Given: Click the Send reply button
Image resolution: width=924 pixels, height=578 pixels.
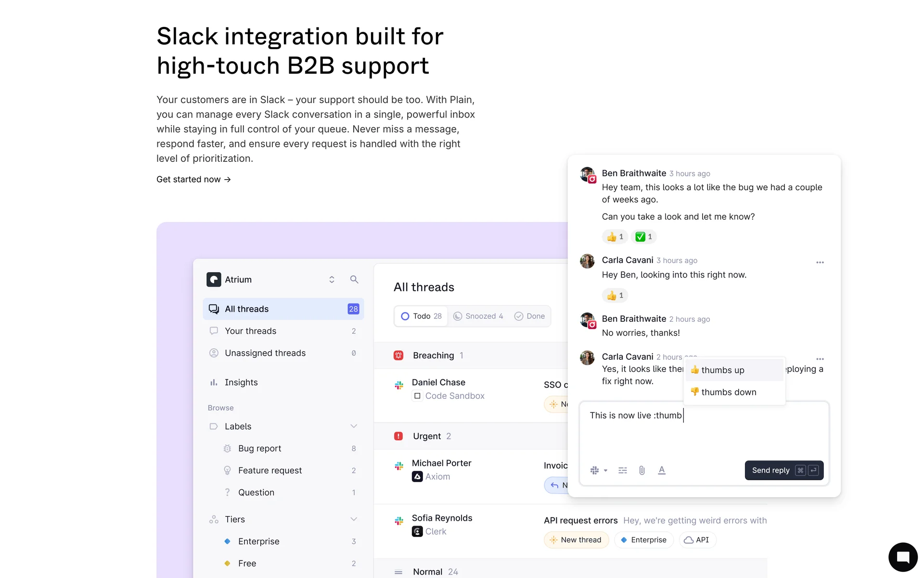Looking at the screenshot, I should 783,470.
